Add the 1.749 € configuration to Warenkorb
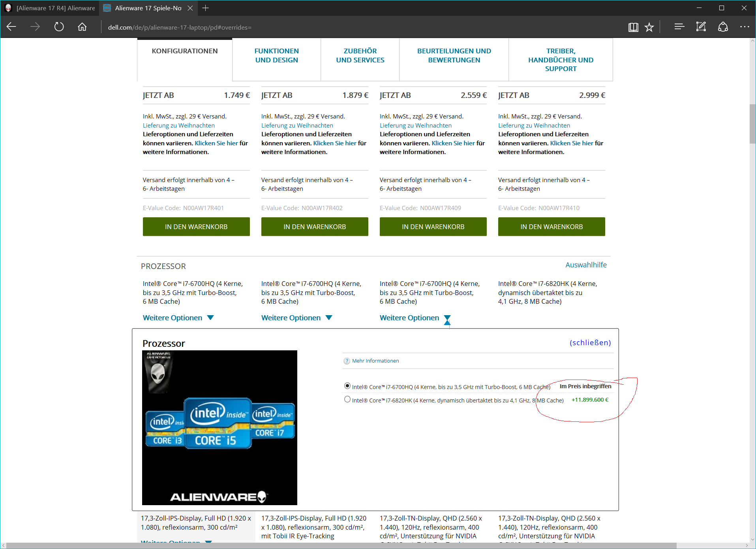This screenshot has width=756, height=549. coord(196,227)
